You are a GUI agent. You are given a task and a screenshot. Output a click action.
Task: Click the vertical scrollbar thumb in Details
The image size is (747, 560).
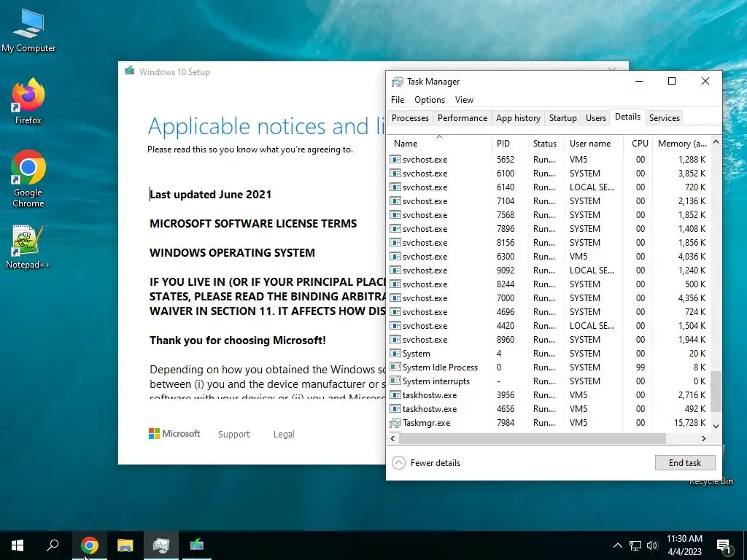click(716, 391)
